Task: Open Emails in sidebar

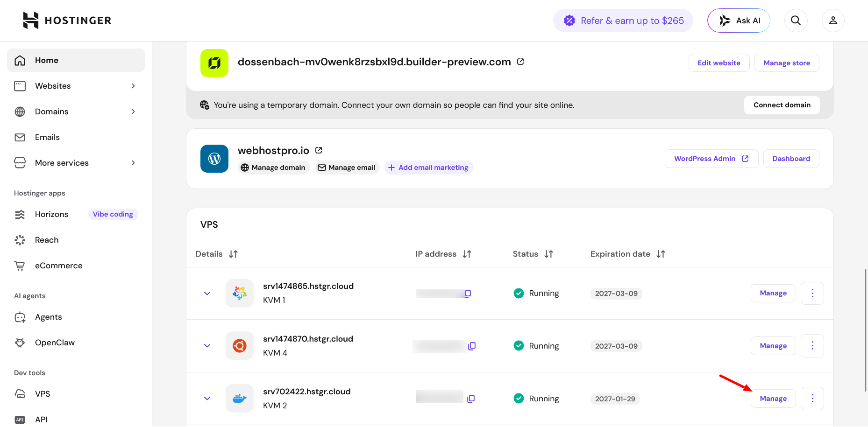Action: [76, 137]
